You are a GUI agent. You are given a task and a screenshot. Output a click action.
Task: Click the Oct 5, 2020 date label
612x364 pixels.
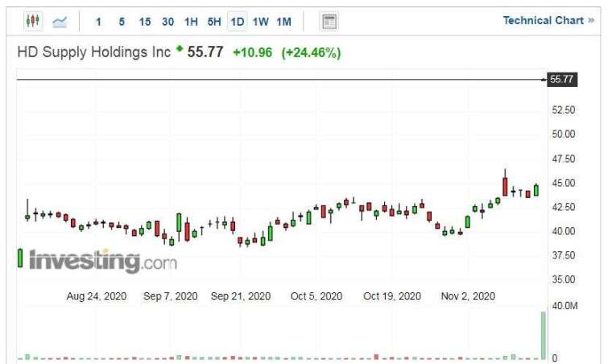tap(316, 296)
